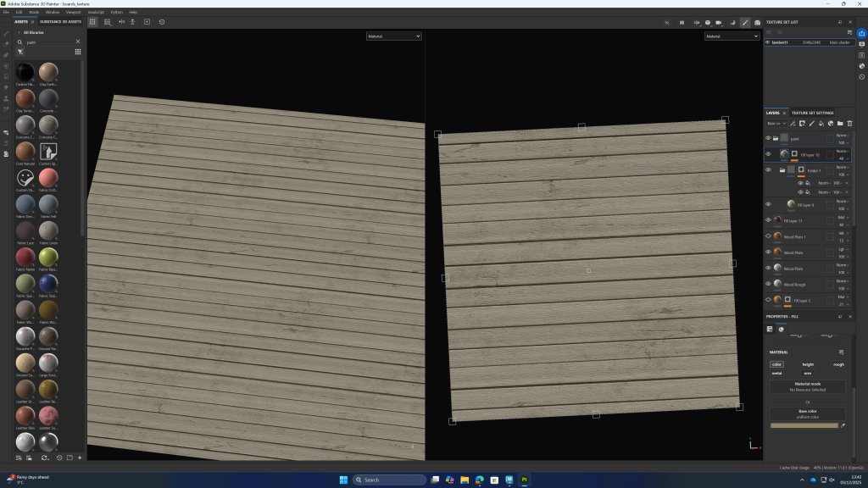The height and width of the screenshot is (488, 868).
Task: Toggle visibility of Fill layer 11
Action: 768,220
